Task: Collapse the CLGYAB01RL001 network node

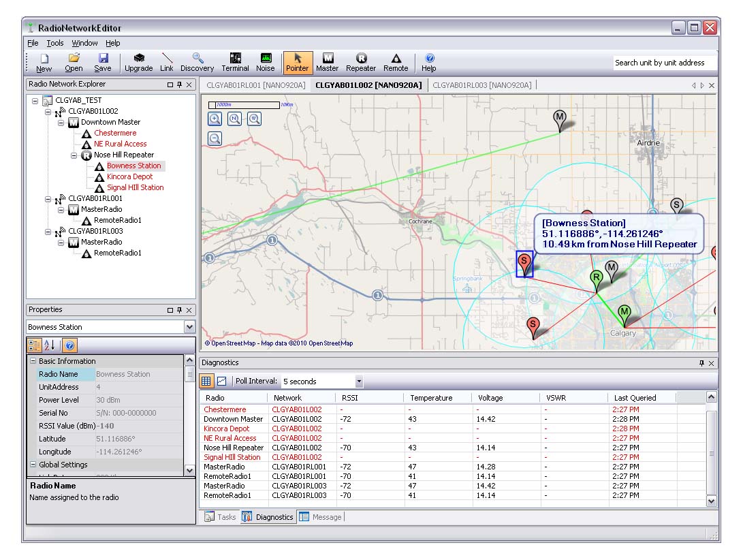Action: (x=48, y=199)
